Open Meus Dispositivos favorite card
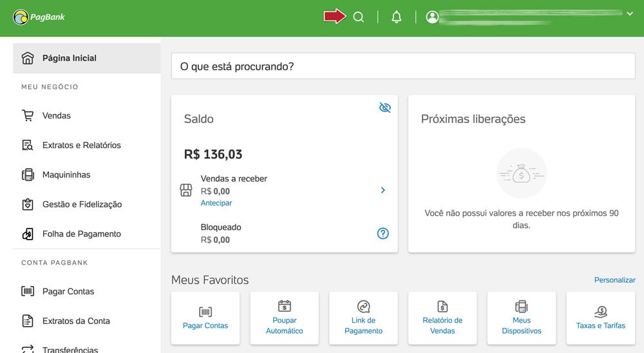 pyautogui.click(x=522, y=318)
